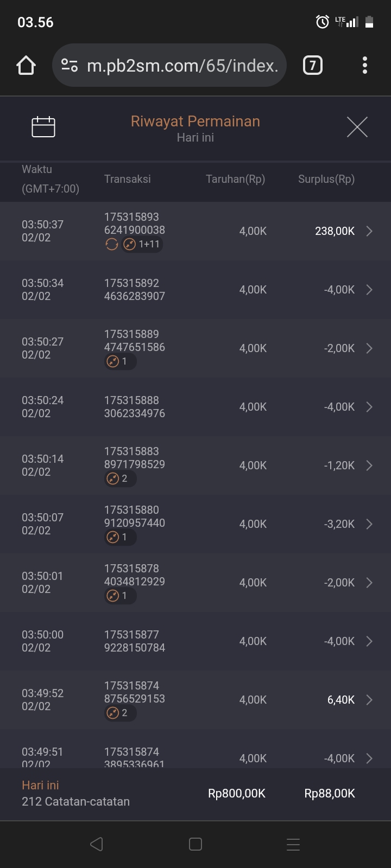This screenshot has width=391, height=868.
Task: Close the Riwayat Permainan panel
Action: (357, 127)
